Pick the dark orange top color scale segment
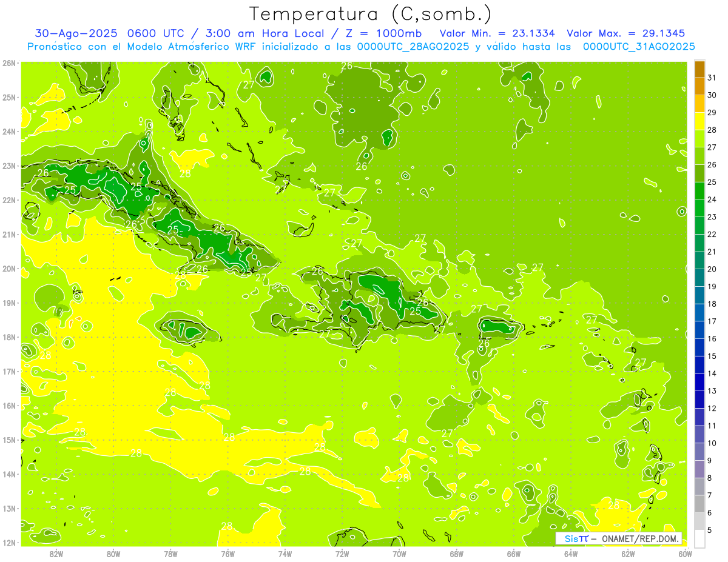 point(699,69)
